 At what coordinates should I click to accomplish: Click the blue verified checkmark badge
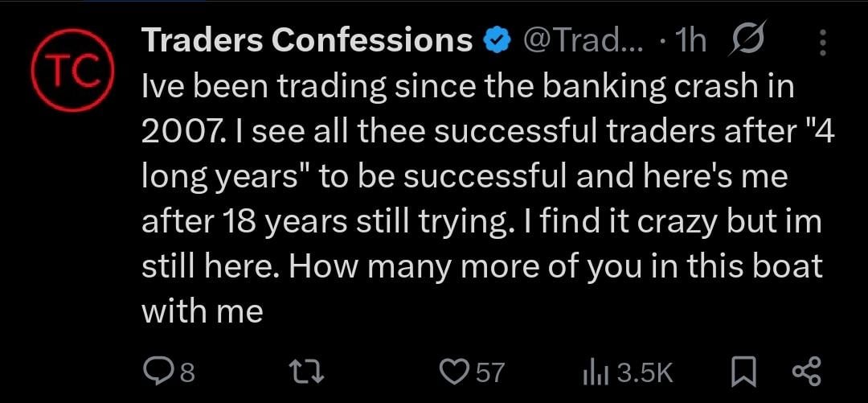pyautogui.click(x=496, y=41)
